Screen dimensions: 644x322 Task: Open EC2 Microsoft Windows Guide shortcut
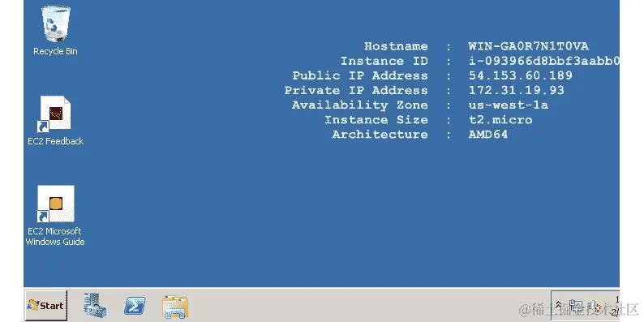coord(55,216)
